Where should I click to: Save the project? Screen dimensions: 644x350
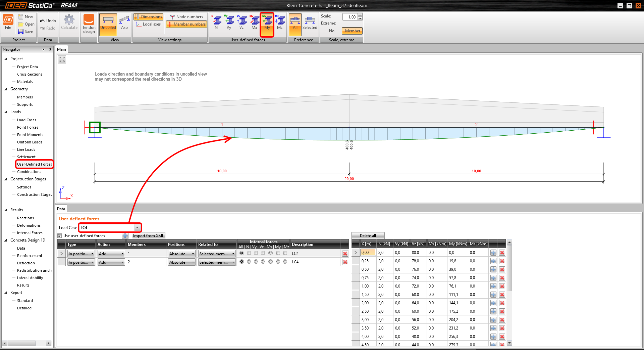coord(25,32)
